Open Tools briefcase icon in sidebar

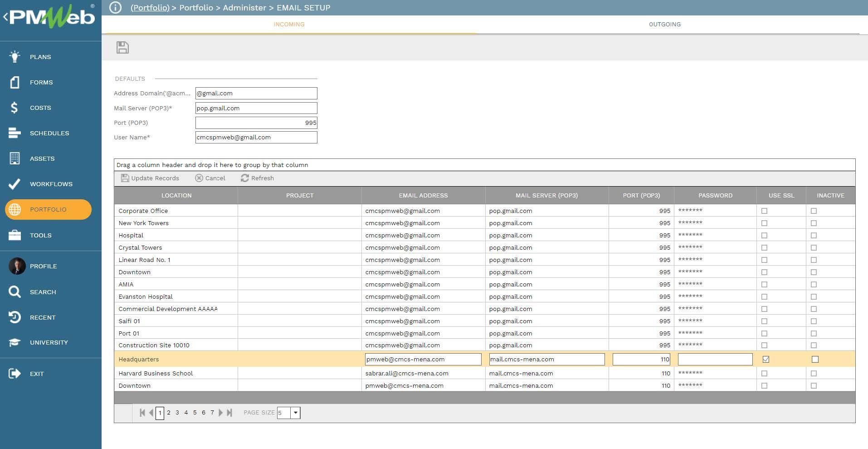pyautogui.click(x=15, y=235)
